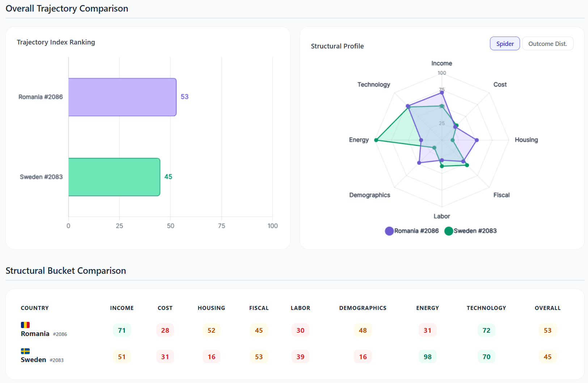Screen dimensions: 588x383
Task: Select the Sweden country name in table
Action: coord(33,359)
